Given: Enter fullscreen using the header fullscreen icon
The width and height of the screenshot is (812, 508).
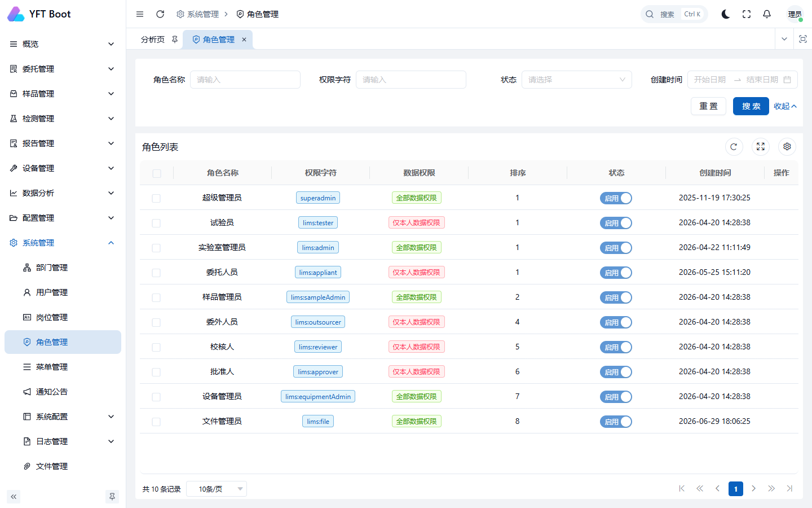Looking at the screenshot, I should pos(747,14).
